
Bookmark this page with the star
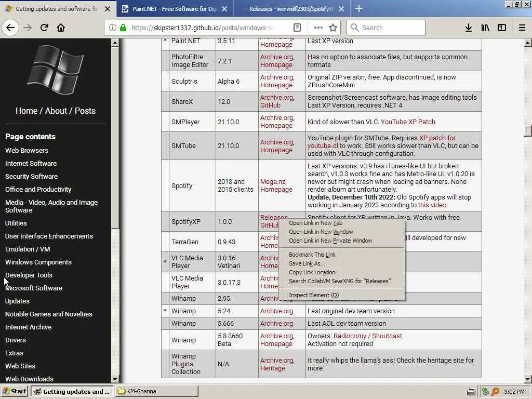pos(333,28)
